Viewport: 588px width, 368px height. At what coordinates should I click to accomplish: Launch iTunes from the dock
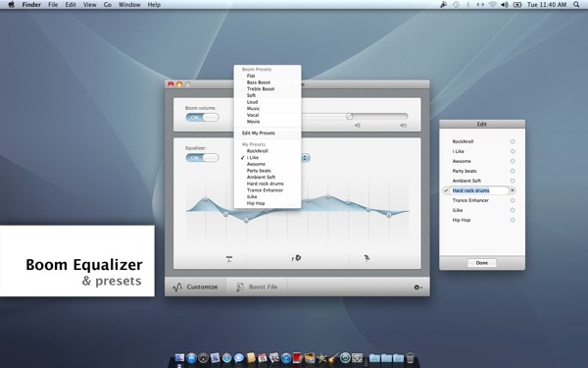(286, 358)
